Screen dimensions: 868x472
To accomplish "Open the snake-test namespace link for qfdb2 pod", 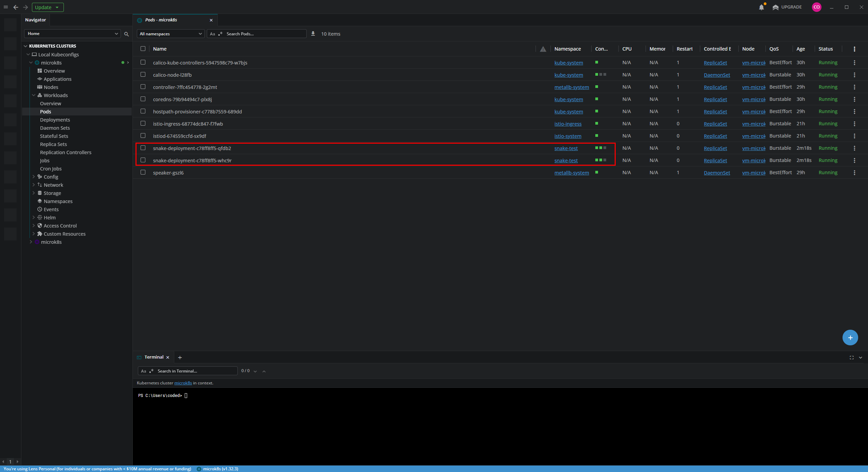I will coord(566,148).
